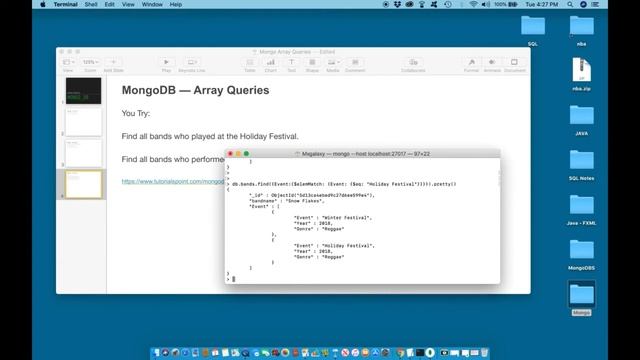The height and width of the screenshot is (360, 640).
Task: Add a Text box from the toolbar
Action: point(291,62)
